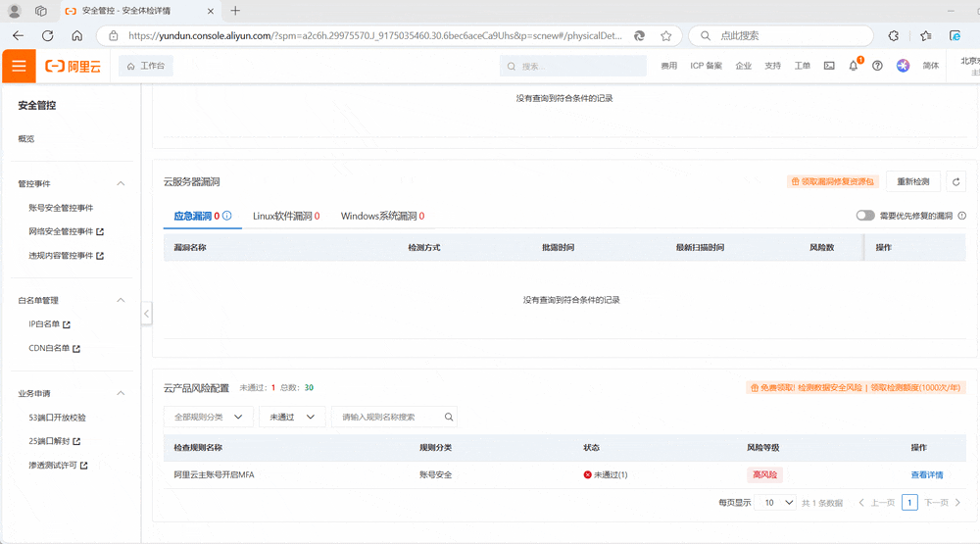Click the page refresh icon in address bar
This screenshot has height=544, width=980.
point(639,35)
